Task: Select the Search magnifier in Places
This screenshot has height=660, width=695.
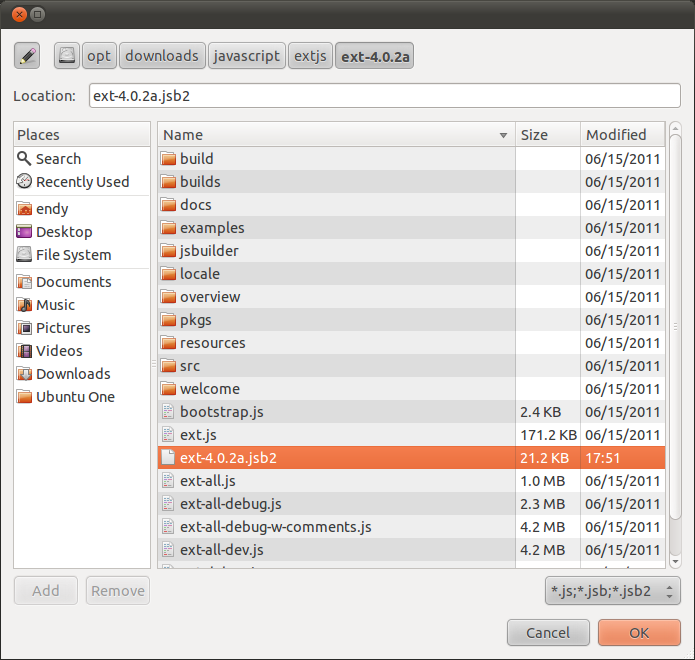Action: (25, 159)
